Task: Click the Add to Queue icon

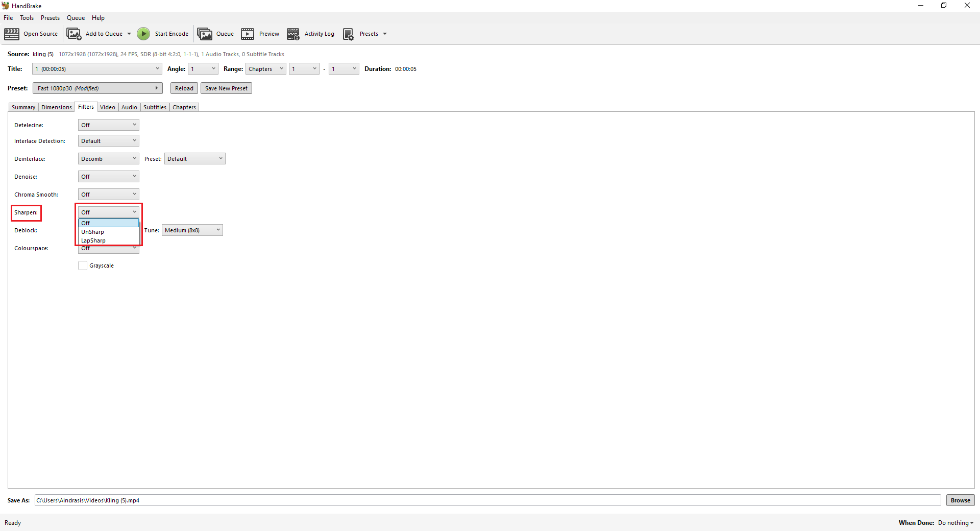Action: (x=74, y=34)
